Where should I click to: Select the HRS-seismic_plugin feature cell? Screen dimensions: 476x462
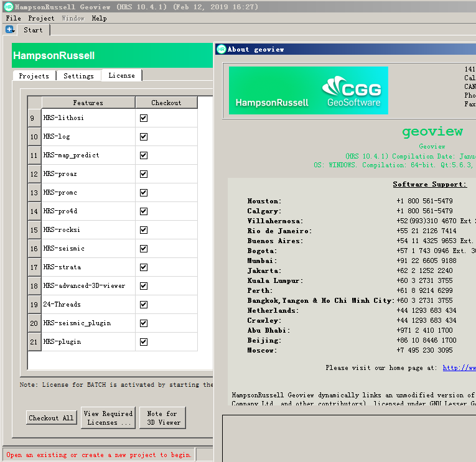coord(88,323)
